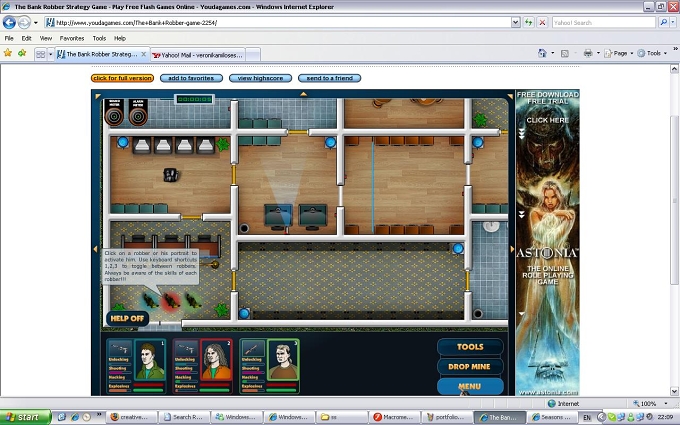Open the game TOOLS button
Image resolution: width=680 pixels, height=425 pixels.
tap(470, 347)
